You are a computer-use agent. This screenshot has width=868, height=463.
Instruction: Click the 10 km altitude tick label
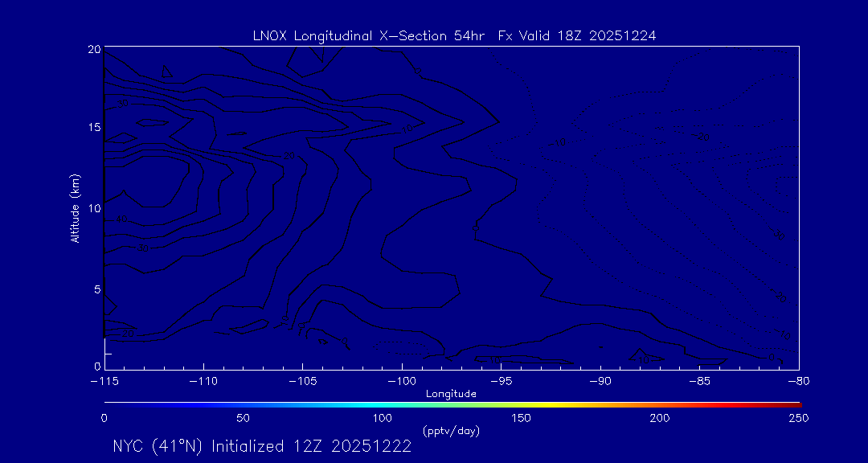pos(93,208)
